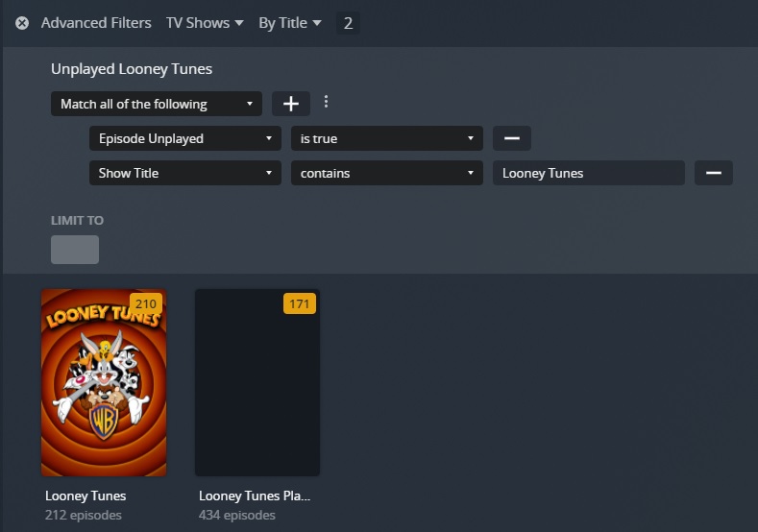
Task: Remove the Episode Unplayed rule
Action: coord(511,138)
